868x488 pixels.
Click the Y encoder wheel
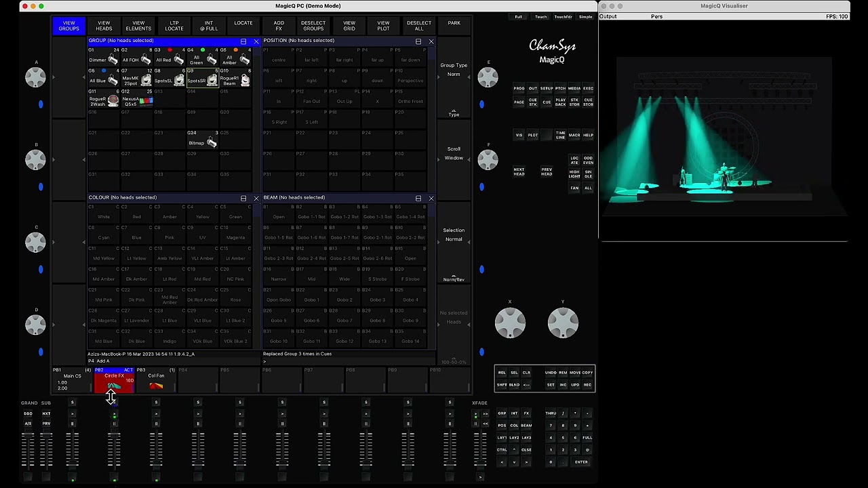tap(563, 323)
